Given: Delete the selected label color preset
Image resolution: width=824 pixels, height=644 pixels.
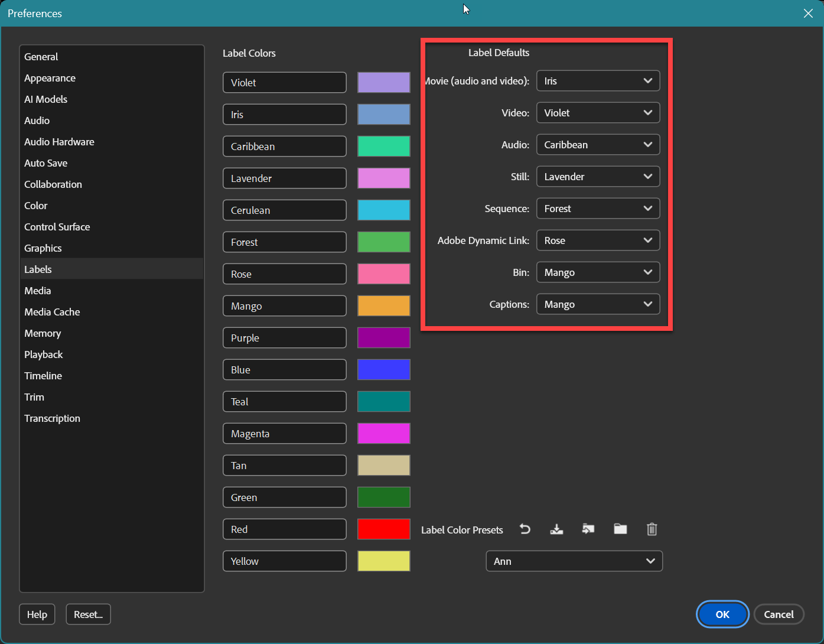Looking at the screenshot, I should click(x=652, y=529).
